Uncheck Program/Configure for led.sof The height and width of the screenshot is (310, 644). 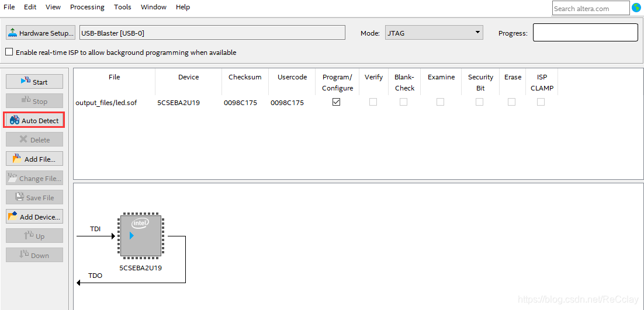click(x=337, y=102)
